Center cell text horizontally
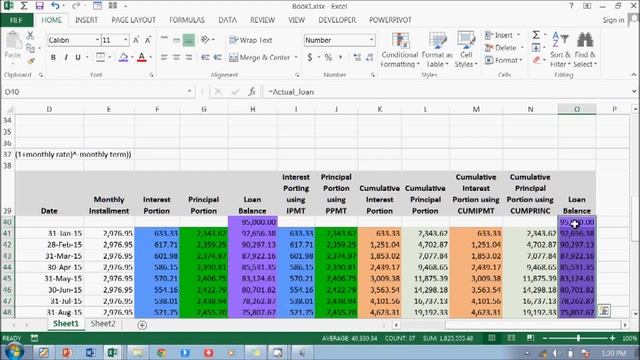 (x=176, y=58)
